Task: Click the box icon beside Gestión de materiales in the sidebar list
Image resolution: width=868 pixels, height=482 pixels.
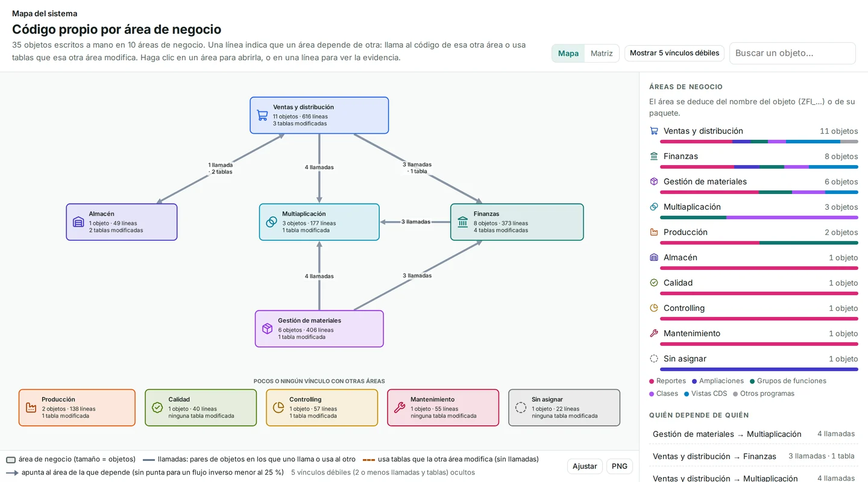Action: click(654, 181)
